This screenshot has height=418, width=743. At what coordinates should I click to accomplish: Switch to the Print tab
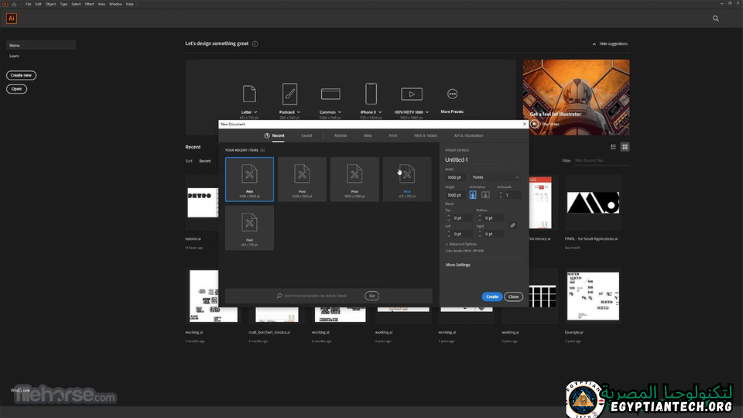tap(393, 136)
